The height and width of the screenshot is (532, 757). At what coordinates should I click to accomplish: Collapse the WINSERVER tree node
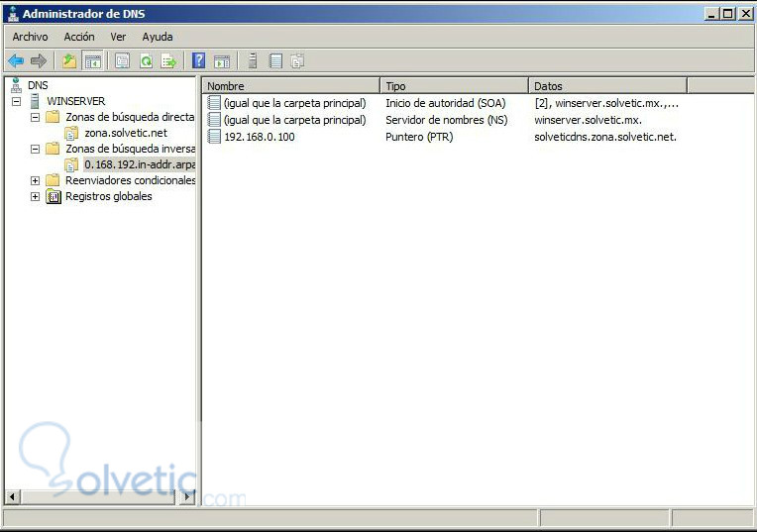[x=17, y=101]
